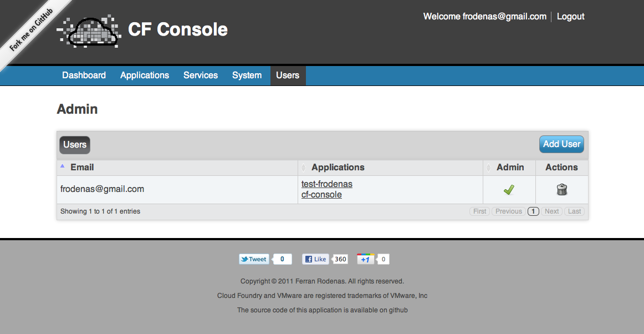
Task: Click the Showing 1 to 1 entries text
Action: click(x=100, y=211)
